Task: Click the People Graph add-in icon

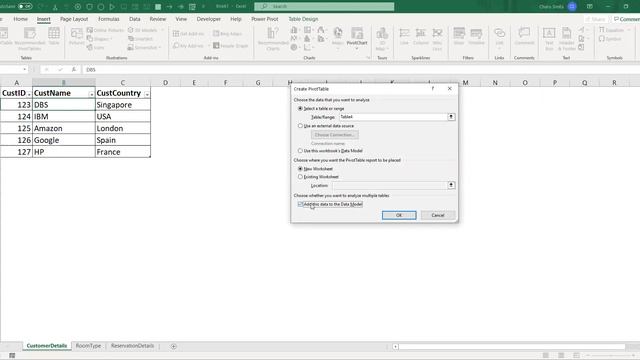Action: pos(230,46)
